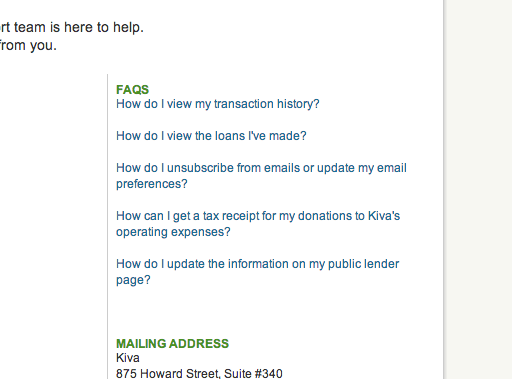Viewport: 512px width, 379px height.
Task: Click the "from you." text line
Action: click(28, 45)
